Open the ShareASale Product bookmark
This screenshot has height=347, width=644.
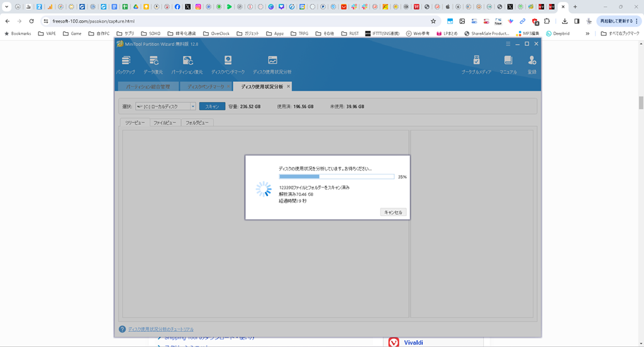pos(487,34)
